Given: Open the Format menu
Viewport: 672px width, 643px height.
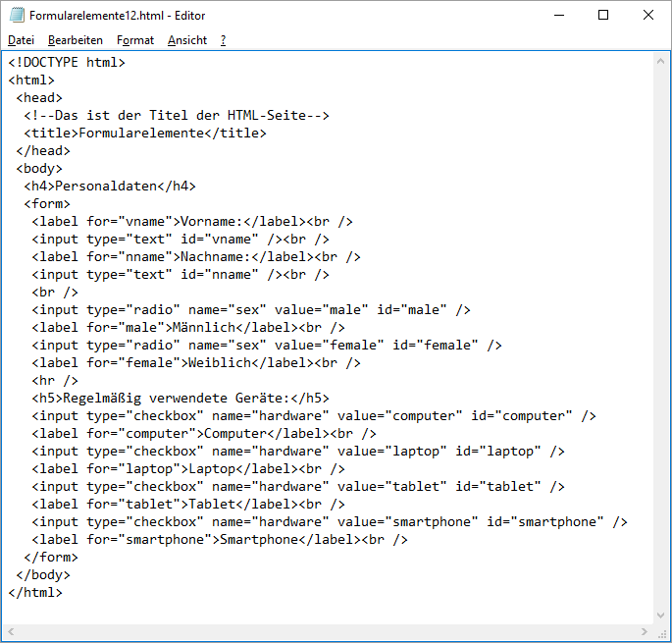Looking at the screenshot, I should point(135,40).
